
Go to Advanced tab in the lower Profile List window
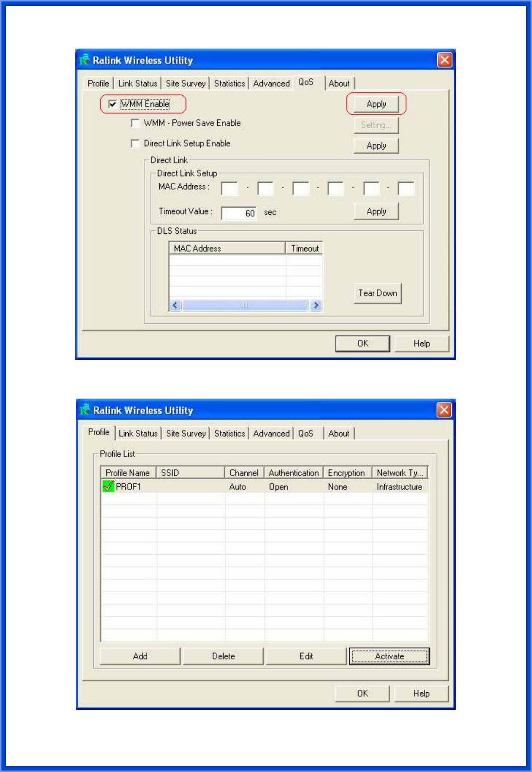coord(271,433)
